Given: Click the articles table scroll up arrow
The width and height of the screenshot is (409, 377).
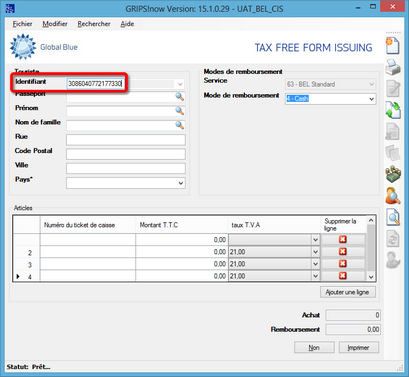Looking at the screenshot, I should click(371, 220).
